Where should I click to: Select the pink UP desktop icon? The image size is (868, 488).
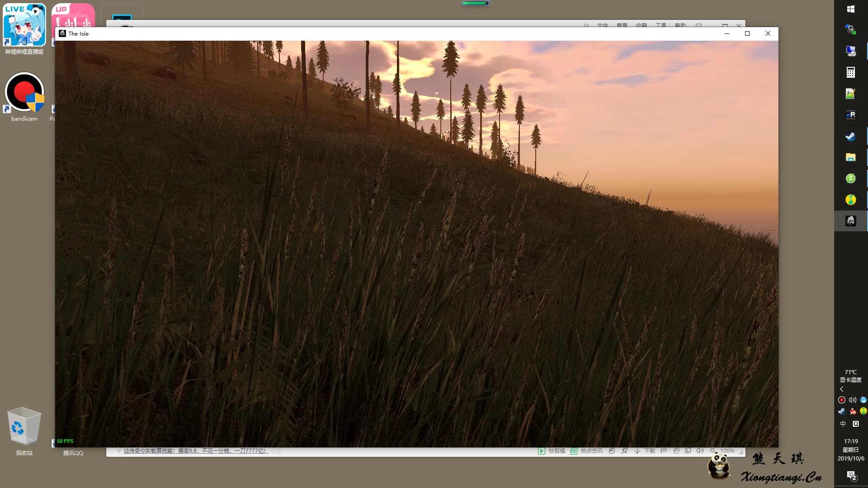pyautogui.click(x=73, y=15)
